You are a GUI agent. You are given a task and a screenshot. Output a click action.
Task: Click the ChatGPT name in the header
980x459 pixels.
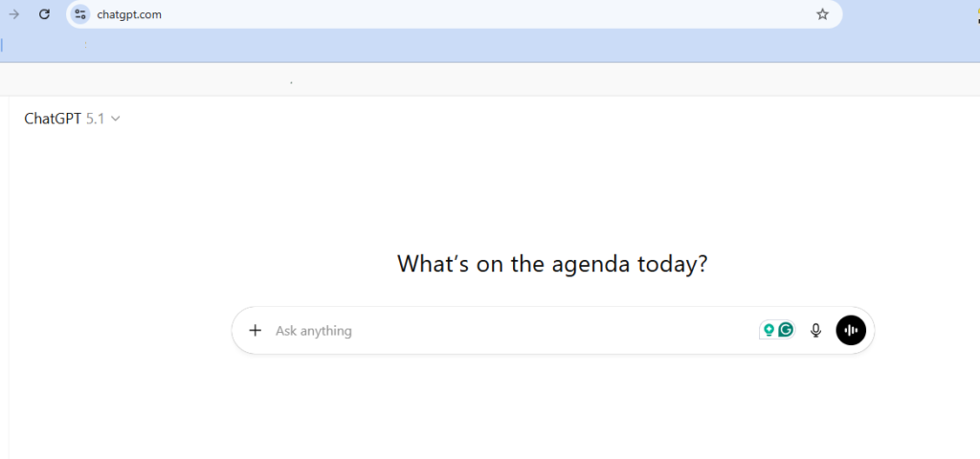53,119
